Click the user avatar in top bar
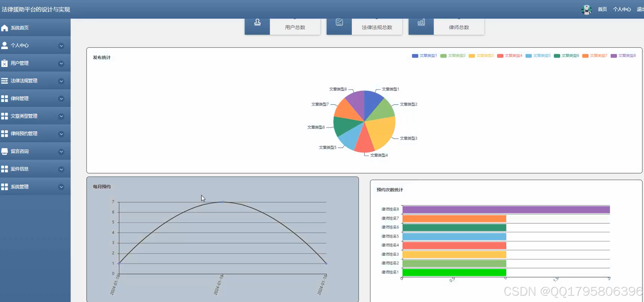Screen dimensions: 644x302 586,9
